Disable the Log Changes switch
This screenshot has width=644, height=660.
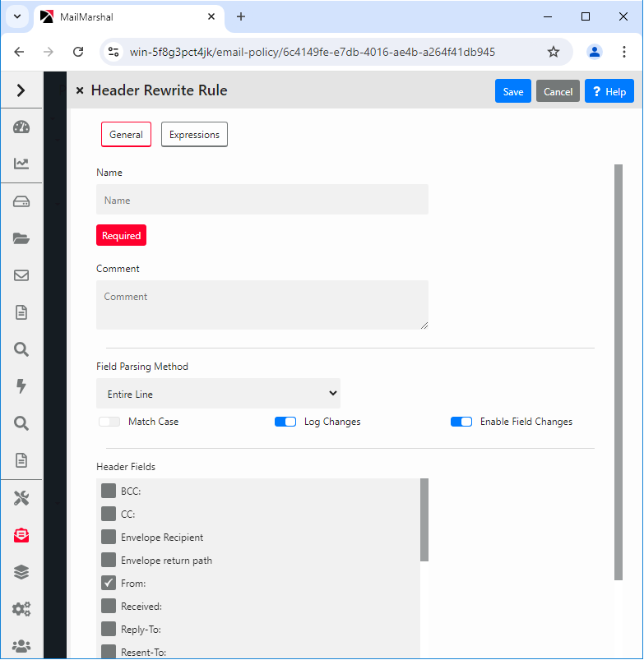point(285,422)
